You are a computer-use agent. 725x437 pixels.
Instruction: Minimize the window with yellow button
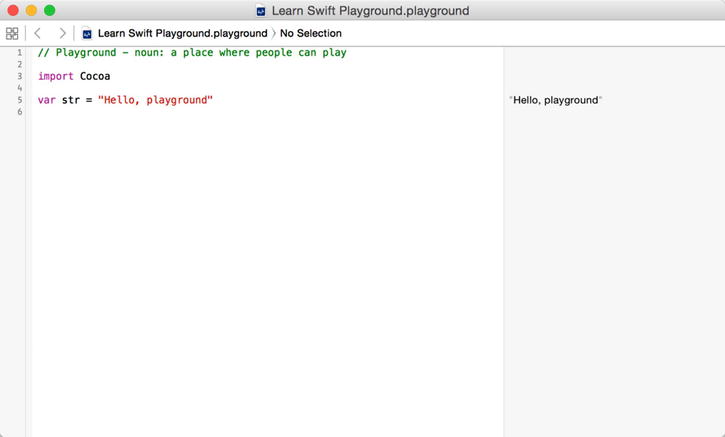tap(31, 10)
